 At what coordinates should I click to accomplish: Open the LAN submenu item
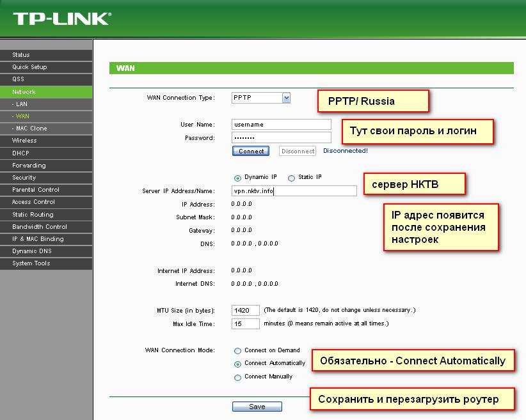(46, 104)
